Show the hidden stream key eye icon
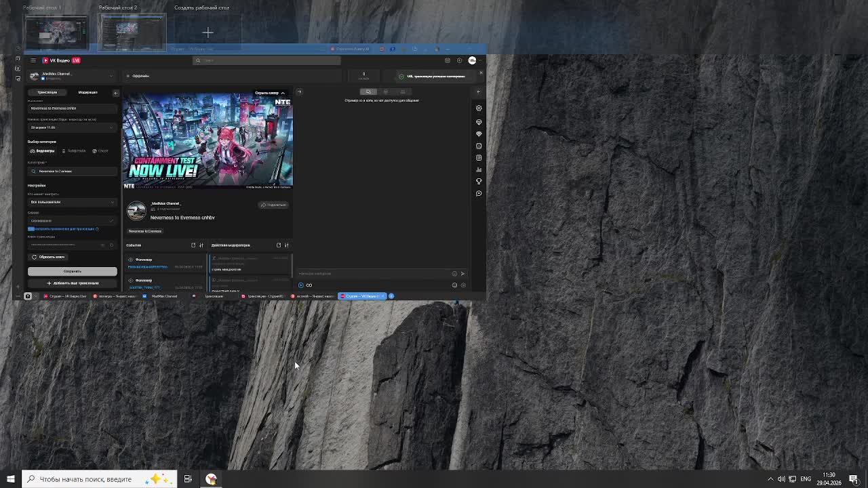The image size is (868, 488). point(103,245)
